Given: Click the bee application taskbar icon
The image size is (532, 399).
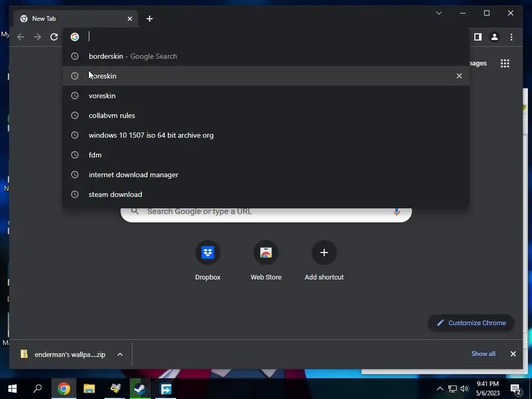Looking at the screenshot, I should (x=115, y=389).
